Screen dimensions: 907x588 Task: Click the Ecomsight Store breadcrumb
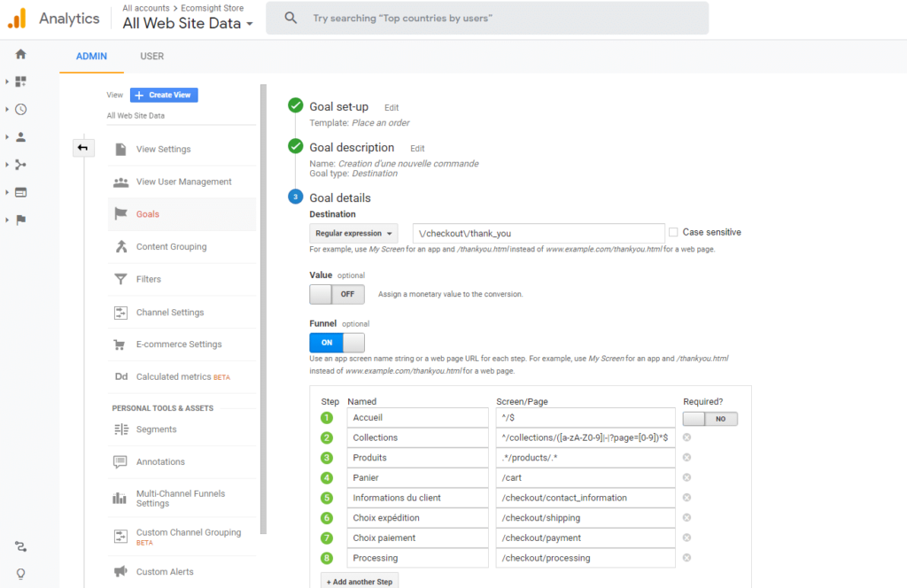click(x=213, y=8)
